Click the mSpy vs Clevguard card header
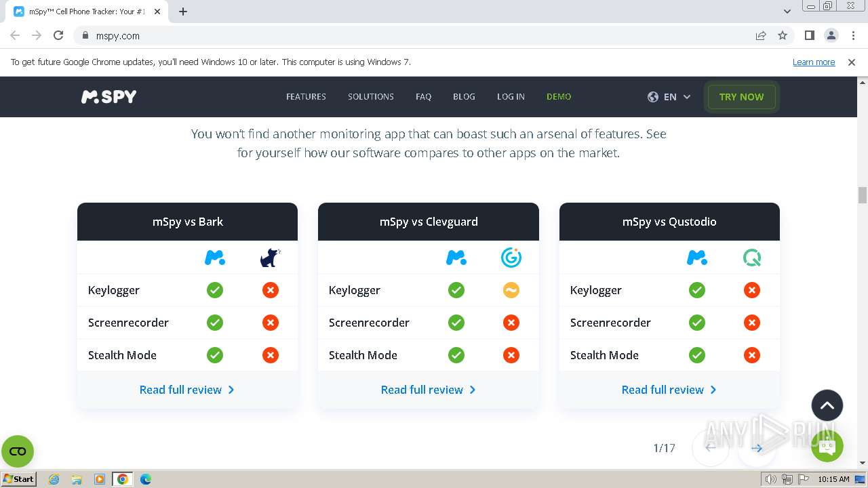This screenshot has height=488, width=868. pos(429,222)
